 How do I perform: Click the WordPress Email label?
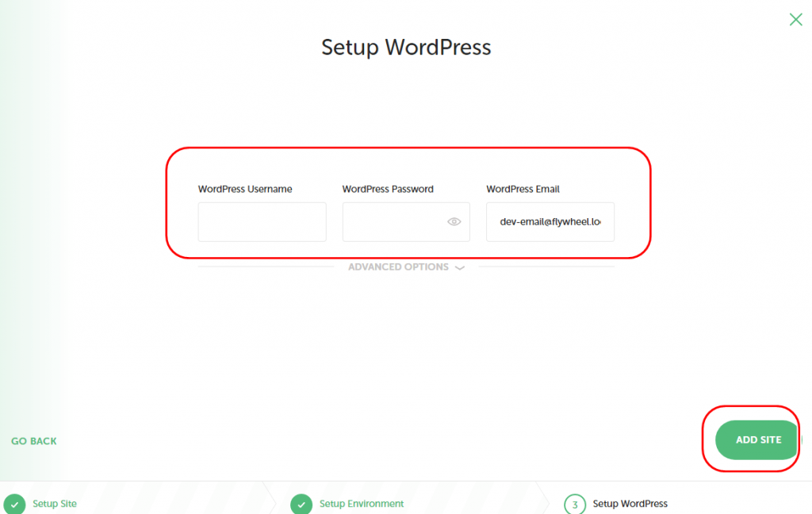(523, 189)
